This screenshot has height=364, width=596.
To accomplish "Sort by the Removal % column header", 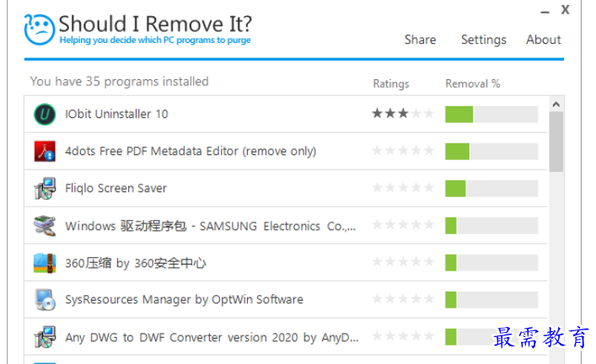I will (x=472, y=83).
